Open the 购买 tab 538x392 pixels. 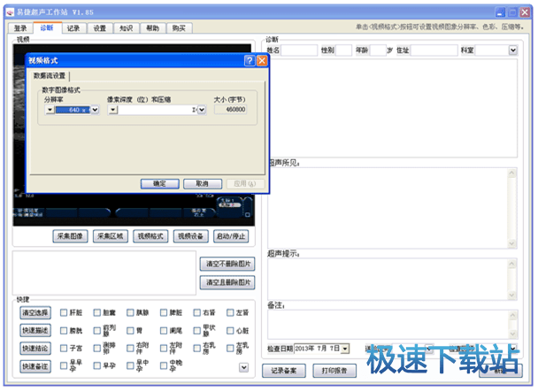[179, 28]
